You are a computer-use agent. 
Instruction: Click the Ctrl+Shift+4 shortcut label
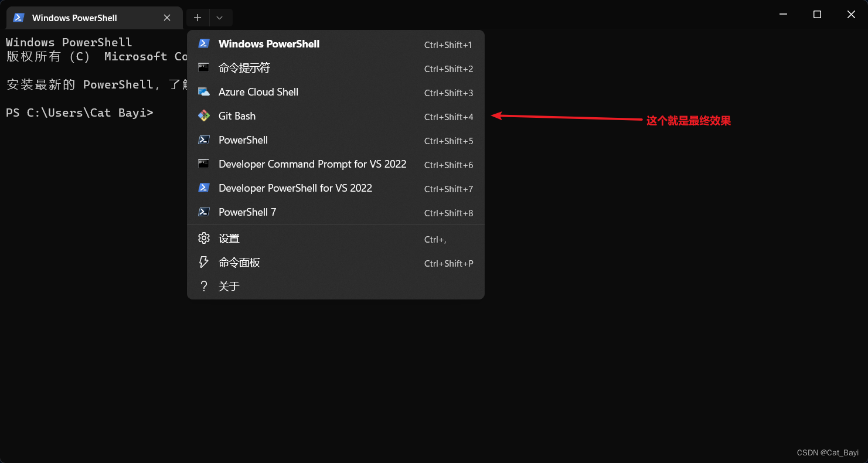(x=448, y=117)
